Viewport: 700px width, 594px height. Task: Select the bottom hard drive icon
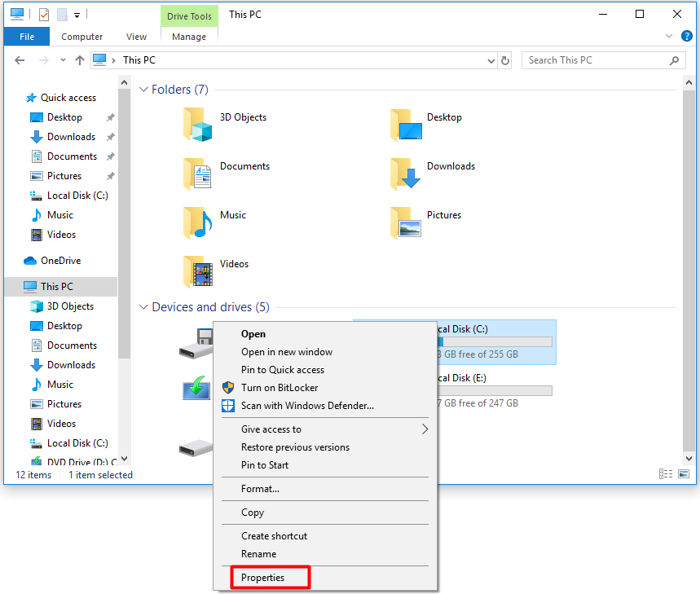pos(196,448)
